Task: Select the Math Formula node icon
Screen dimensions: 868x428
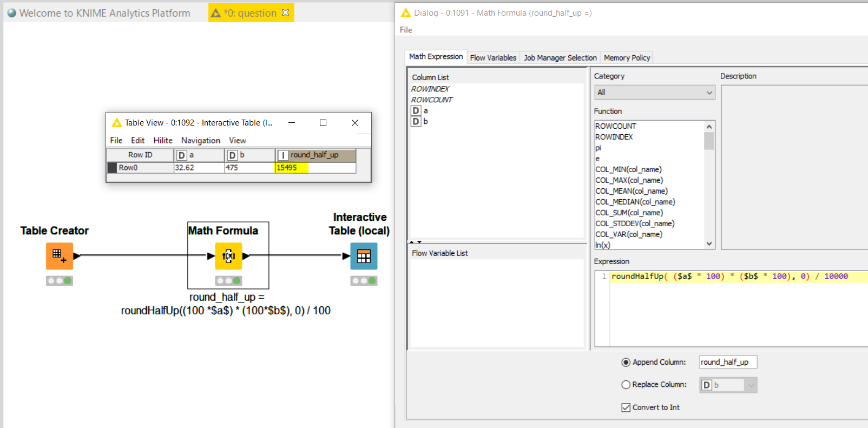Action: [228, 256]
